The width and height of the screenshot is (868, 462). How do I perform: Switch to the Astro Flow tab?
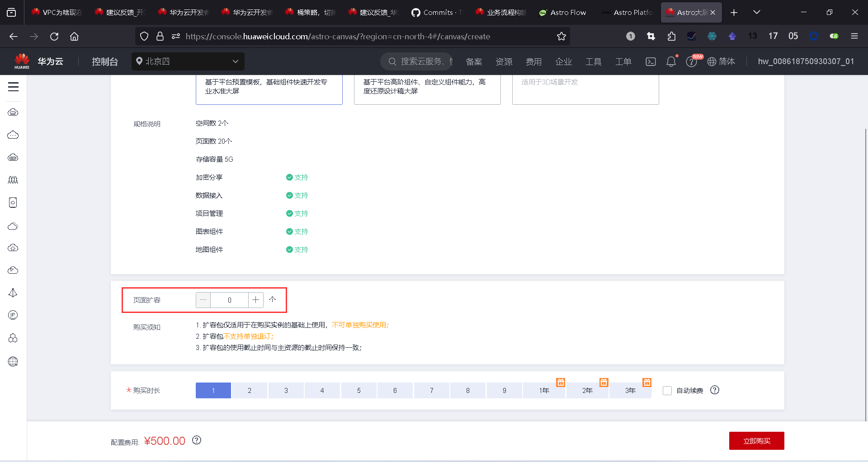click(563, 13)
